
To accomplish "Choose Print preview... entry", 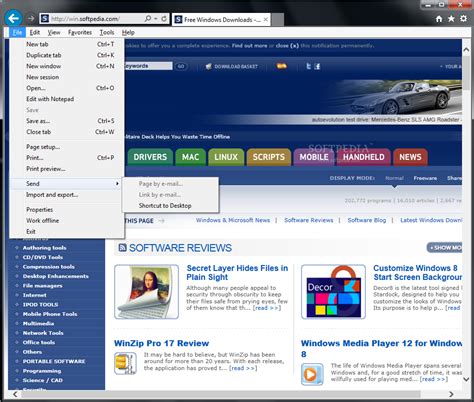I will (67, 169).
